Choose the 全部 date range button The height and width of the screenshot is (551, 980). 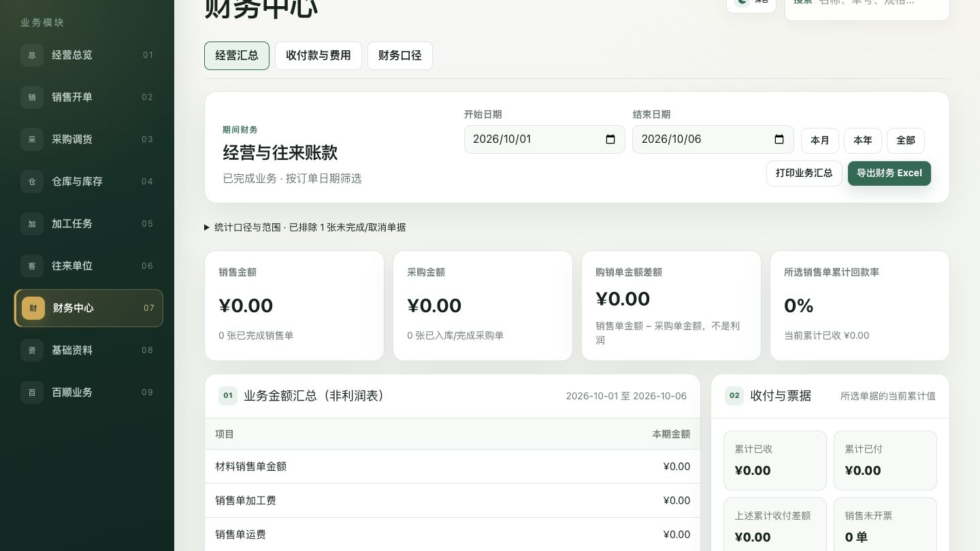click(906, 140)
